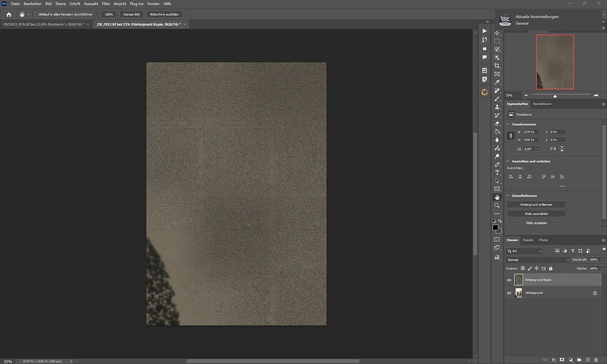Viewport: 607px width, 364px height.
Task: Select the Type tool
Action: coord(497,173)
